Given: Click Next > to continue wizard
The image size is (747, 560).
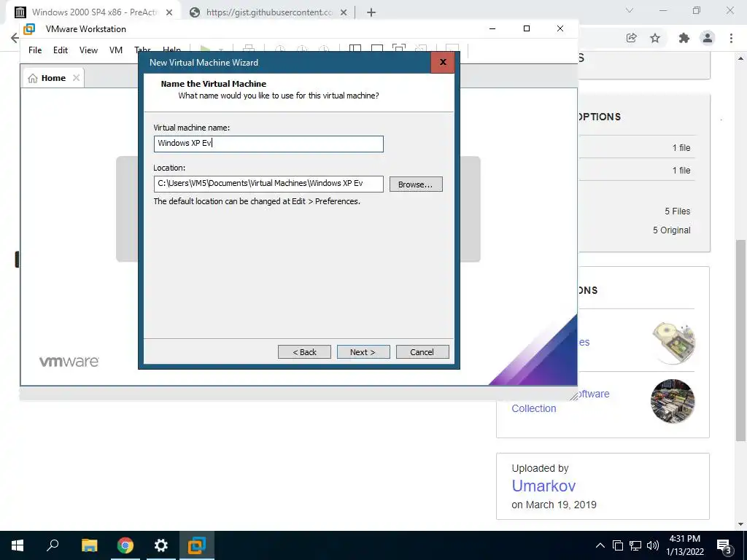Looking at the screenshot, I should point(363,352).
